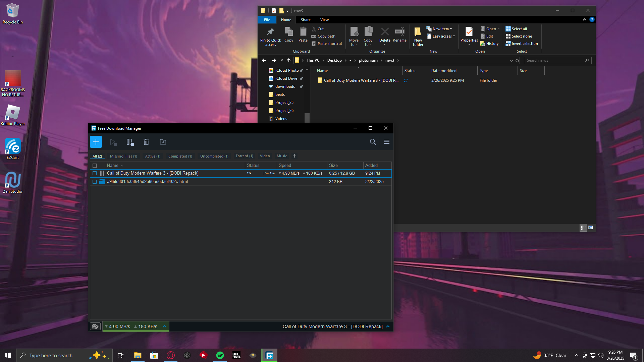Open the search magnifier in Download Manager

[x=373, y=142]
